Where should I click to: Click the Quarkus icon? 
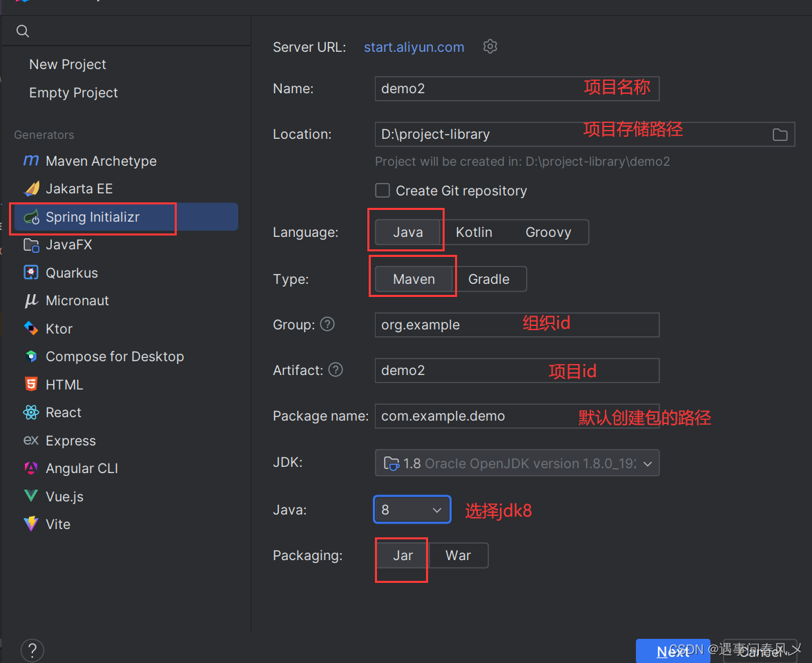[31, 272]
